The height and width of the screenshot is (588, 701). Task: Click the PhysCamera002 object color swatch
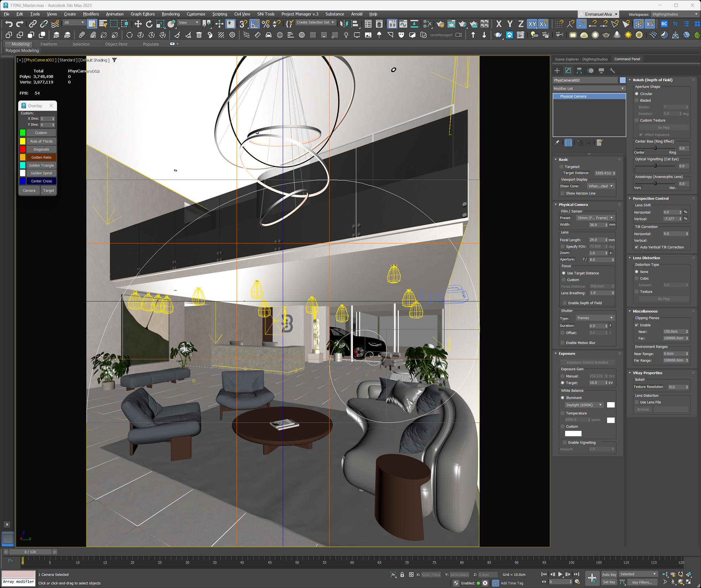[x=623, y=80]
